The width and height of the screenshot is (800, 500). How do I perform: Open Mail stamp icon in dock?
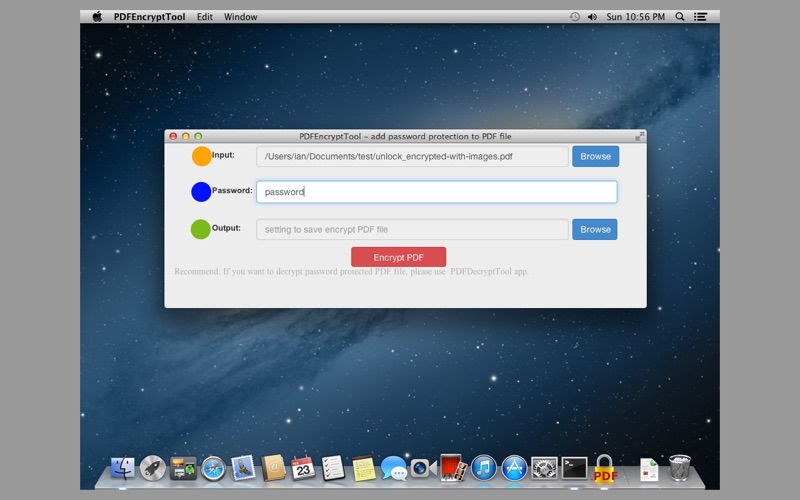[x=243, y=468]
